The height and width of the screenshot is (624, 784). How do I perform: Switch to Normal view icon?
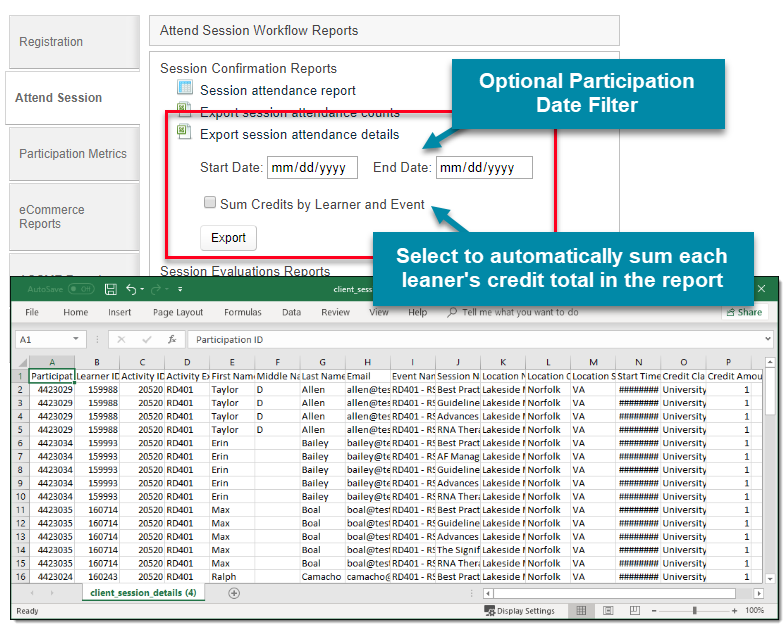(x=581, y=610)
